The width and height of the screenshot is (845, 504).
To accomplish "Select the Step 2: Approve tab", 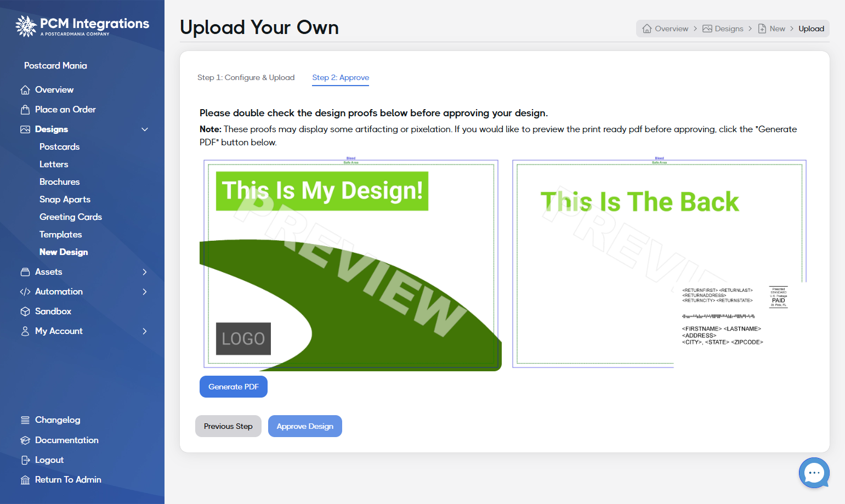I will tap(341, 77).
